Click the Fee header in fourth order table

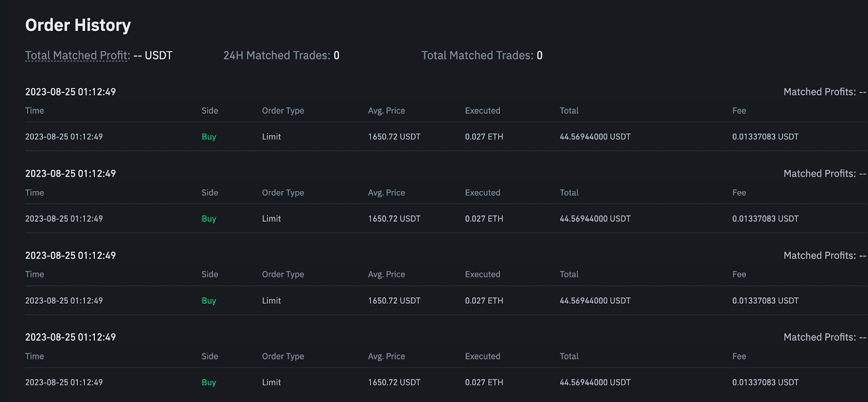(x=739, y=356)
